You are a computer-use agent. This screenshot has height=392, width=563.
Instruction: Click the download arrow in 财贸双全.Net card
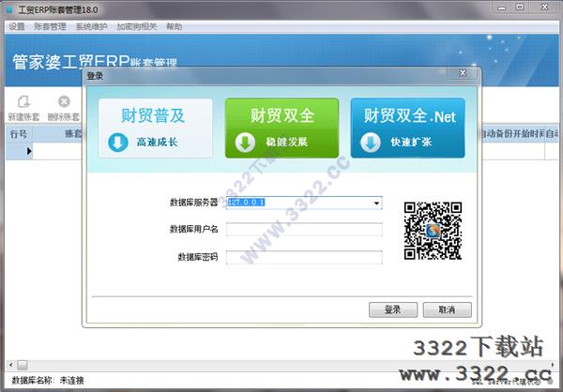click(x=371, y=143)
